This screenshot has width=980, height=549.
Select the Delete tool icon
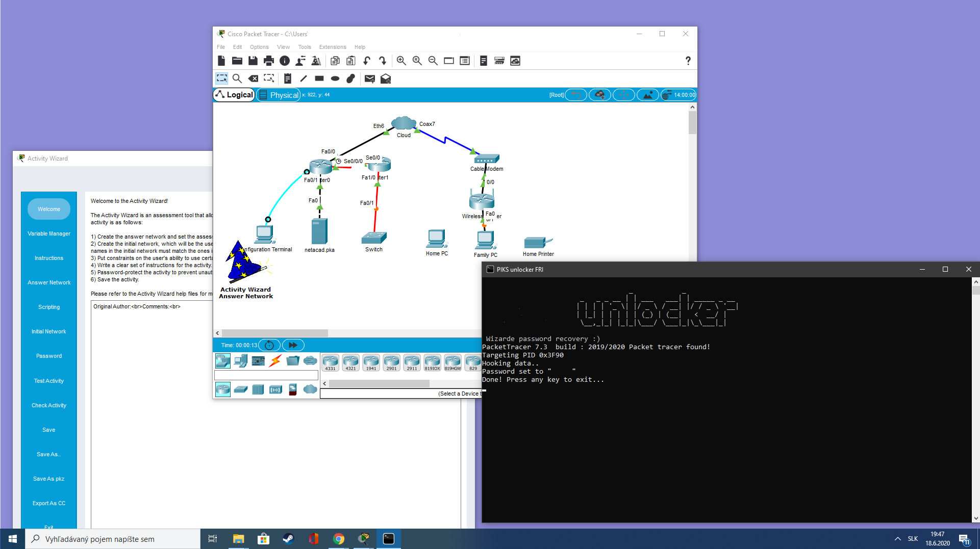(253, 79)
